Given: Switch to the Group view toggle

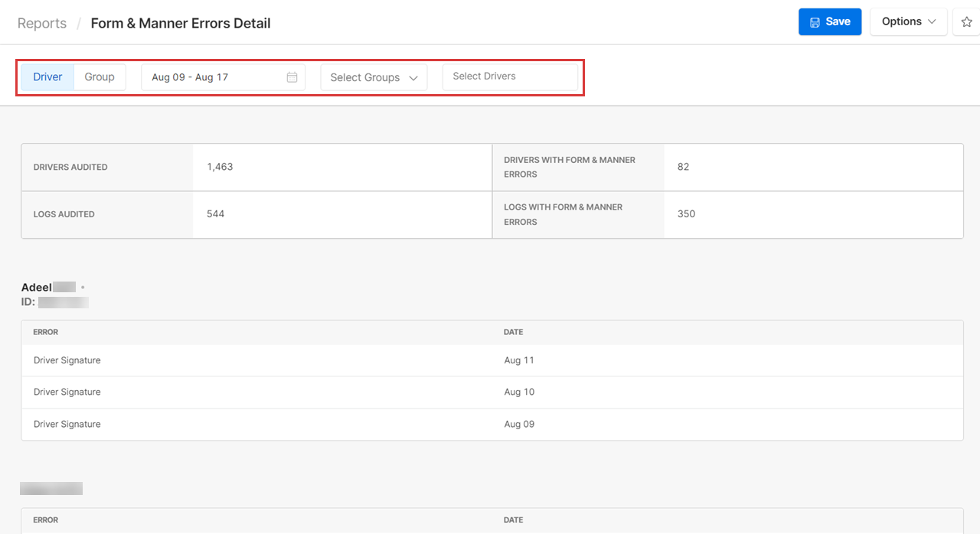Looking at the screenshot, I should click(100, 77).
